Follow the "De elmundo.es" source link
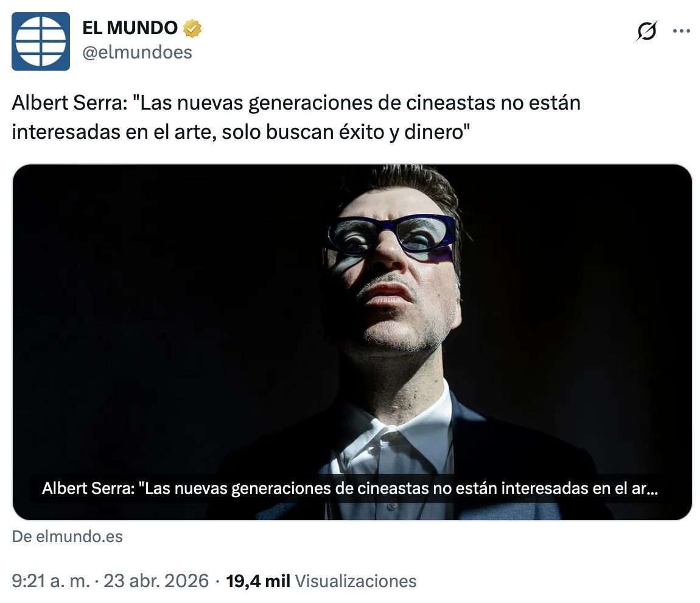This screenshot has width=700, height=603. click(67, 537)
